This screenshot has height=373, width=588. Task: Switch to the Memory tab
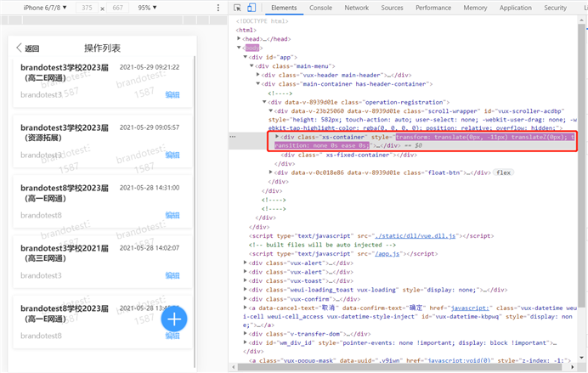[475, 8]
